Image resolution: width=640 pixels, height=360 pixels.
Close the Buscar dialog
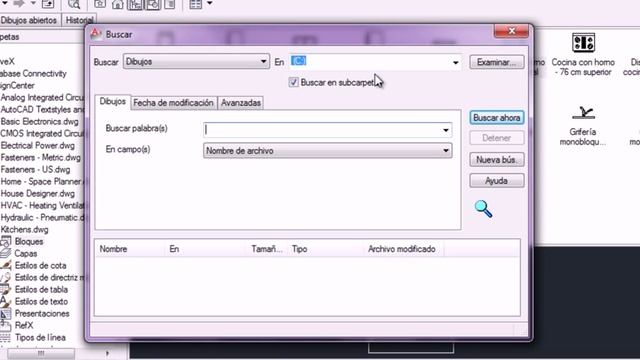[x=511, y=31]
